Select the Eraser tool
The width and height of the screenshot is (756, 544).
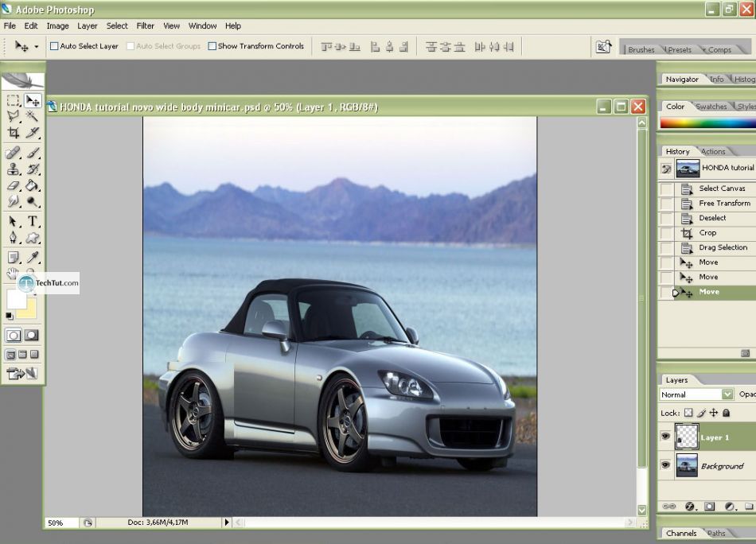point(13,185)
